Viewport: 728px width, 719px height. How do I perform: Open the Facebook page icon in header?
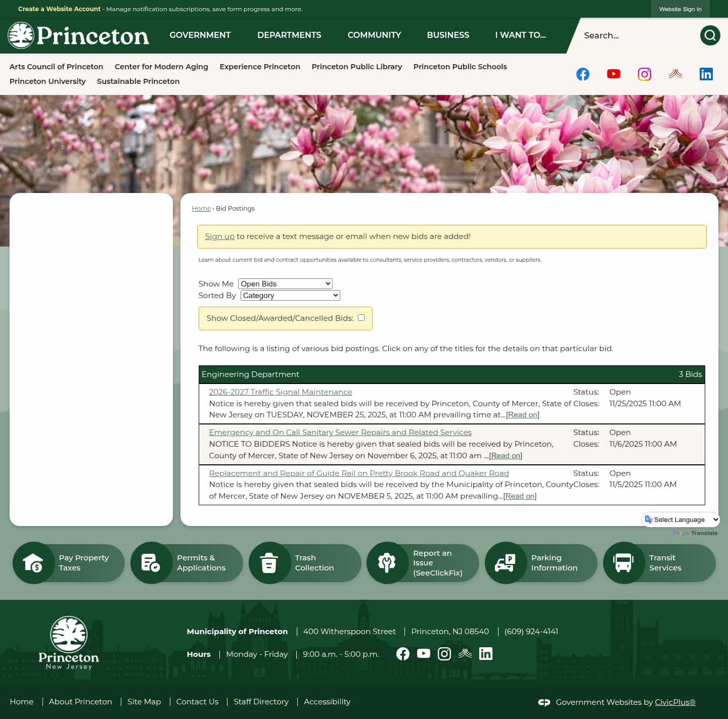[583, 74]
